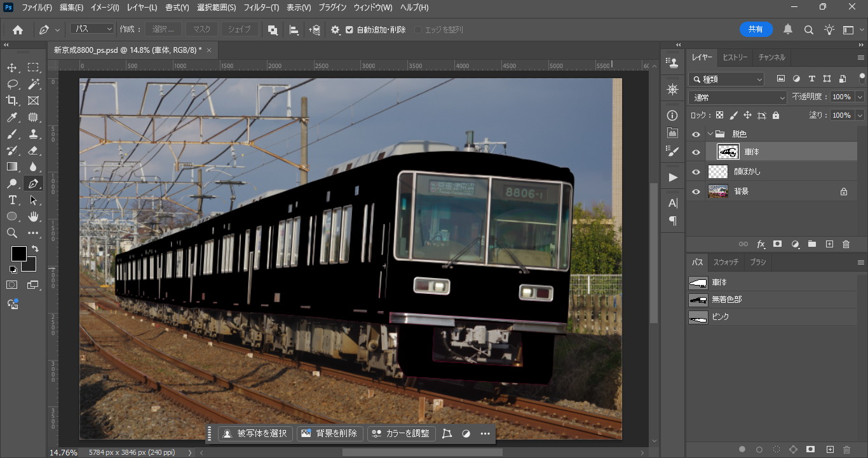Click the 被写体を選択 button
Image resolution: width=868 pixels, height=458 pixels.
(255, 434)
